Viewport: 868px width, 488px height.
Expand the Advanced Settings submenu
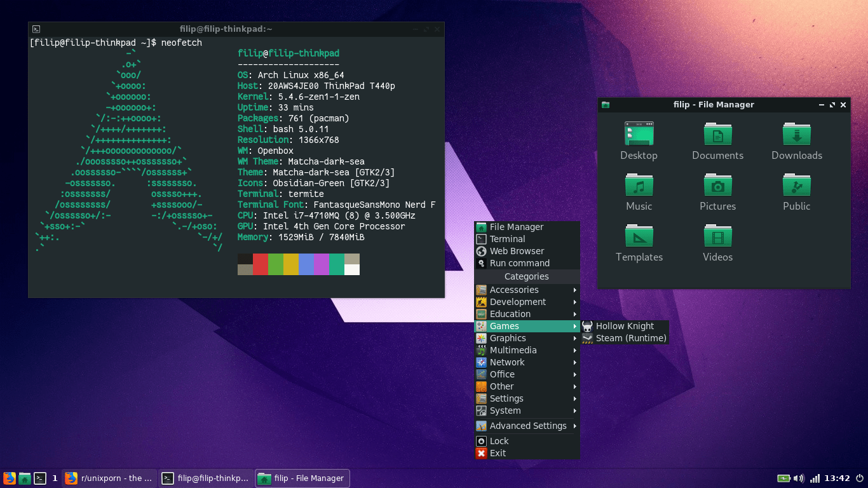pyautogui.click(x=527, y=426)
